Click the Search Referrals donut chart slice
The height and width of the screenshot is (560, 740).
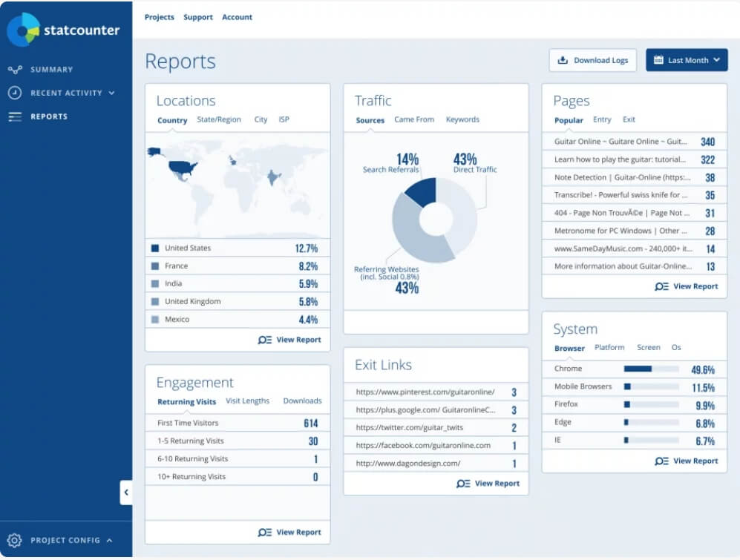pos(423,191)
